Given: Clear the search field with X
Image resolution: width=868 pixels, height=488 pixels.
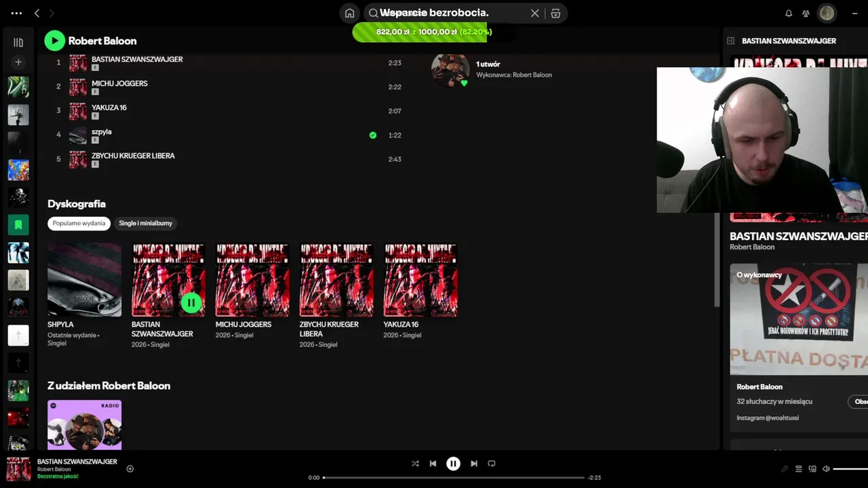Looking at the screenshot, I should point(535,13).
